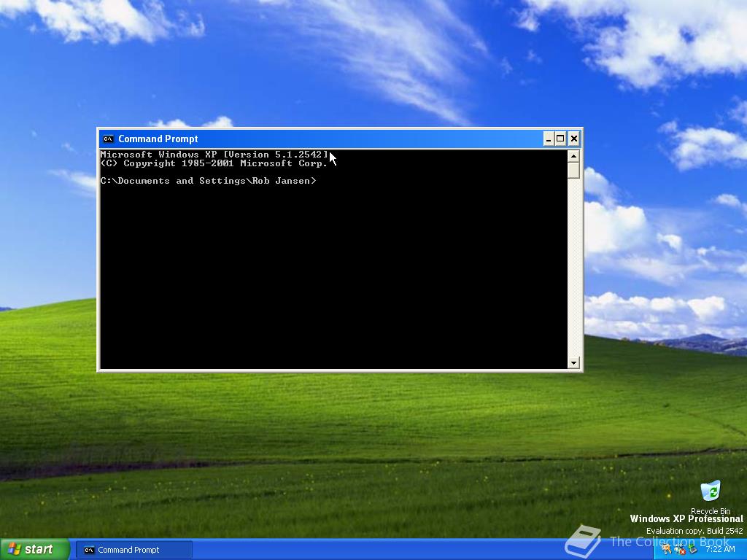Maximize the Command Prompt window

[x=561, y=139]
